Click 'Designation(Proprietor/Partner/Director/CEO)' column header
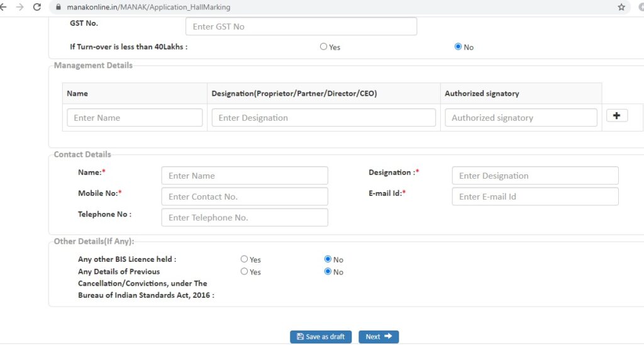 coord(294,93)
